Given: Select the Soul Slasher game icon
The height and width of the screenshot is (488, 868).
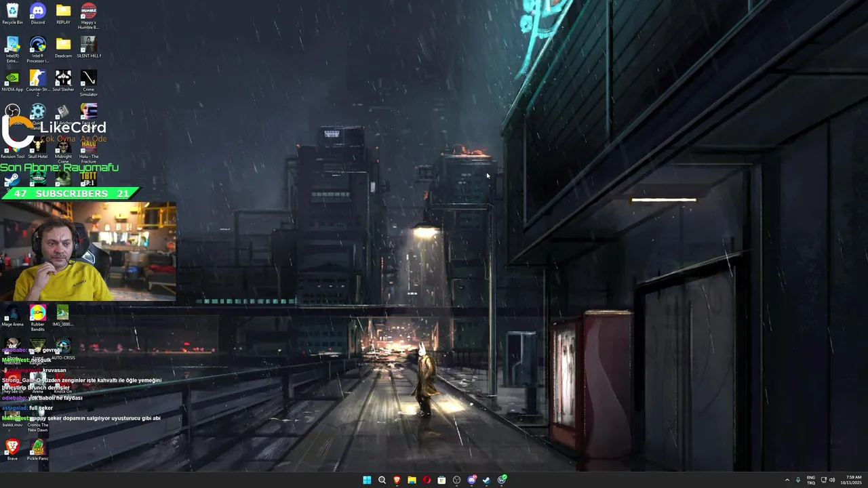Looking at the screenshot, I should 63,81.
